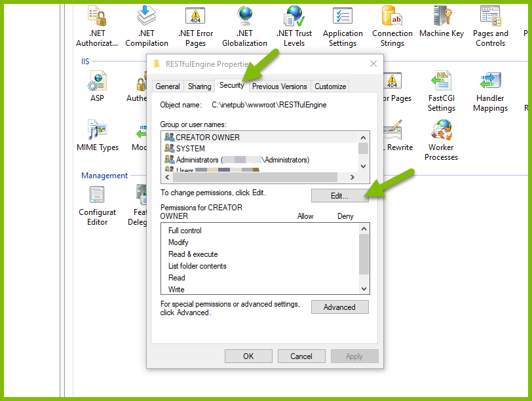Viewport: 532px width, 401px height.
Task: Switch to the Previous Versions tab
Action: pyautogui.click(x=280, y=86)
